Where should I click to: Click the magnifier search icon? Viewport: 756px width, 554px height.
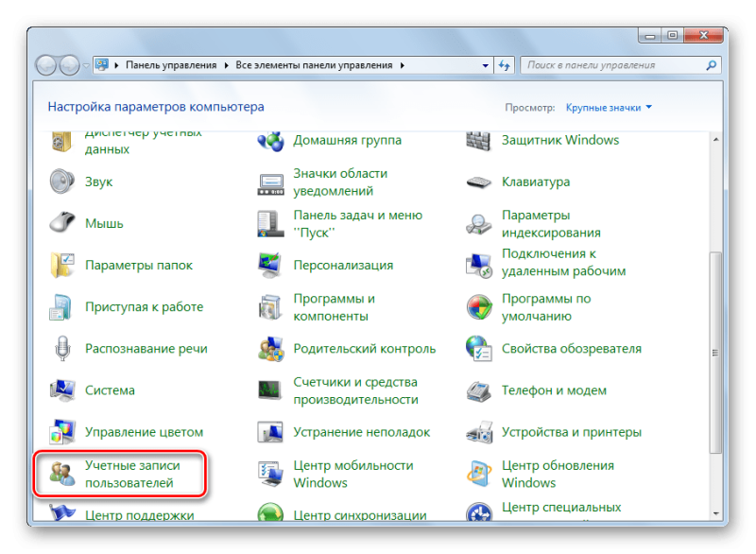coord(711,65)
